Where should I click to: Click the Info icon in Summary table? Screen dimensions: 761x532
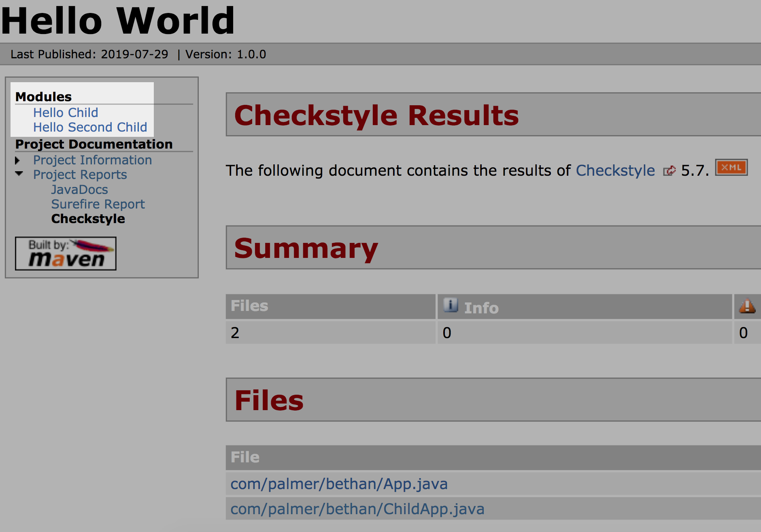[x=450, y=305]
